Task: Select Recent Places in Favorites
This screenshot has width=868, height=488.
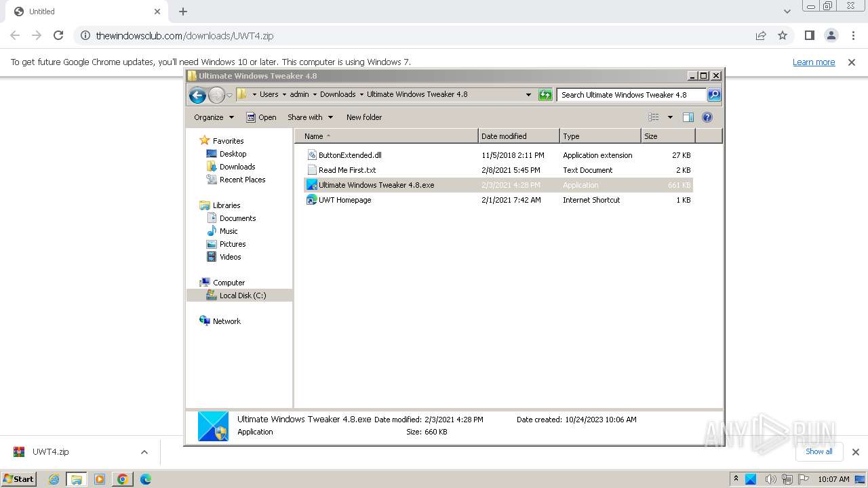Action: point(242,180)
